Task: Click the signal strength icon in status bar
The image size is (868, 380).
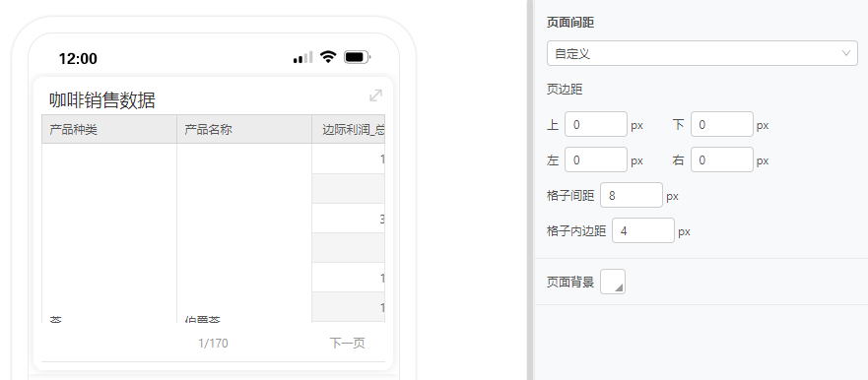Action: (302, 57)
